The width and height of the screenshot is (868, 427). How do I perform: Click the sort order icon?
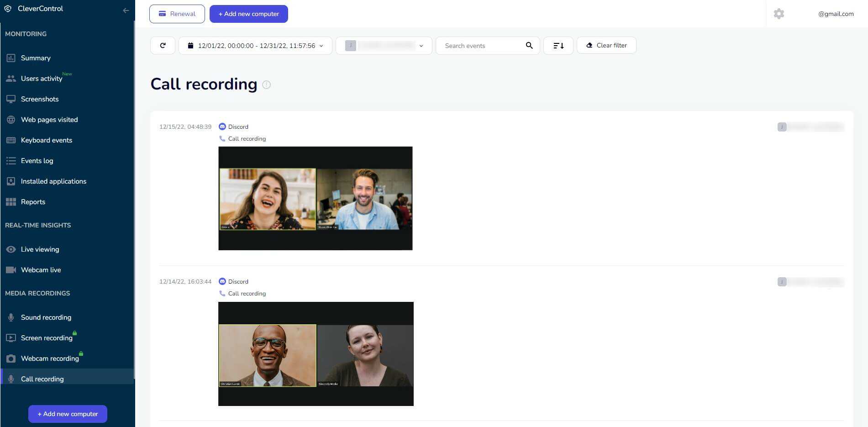pyautogui.click(x=558, y=46)
